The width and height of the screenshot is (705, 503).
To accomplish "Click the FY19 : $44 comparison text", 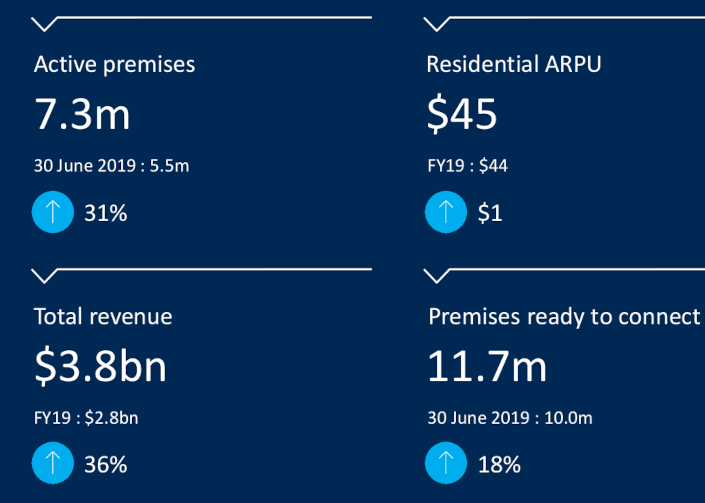I will 467,166.
